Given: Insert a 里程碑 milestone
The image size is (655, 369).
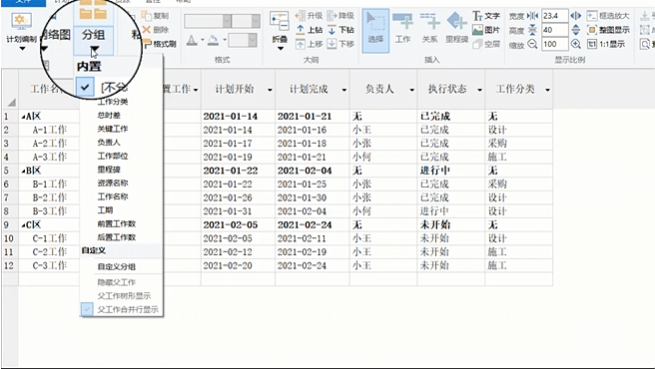Looking at the screenshot, I should coord(457,28).
